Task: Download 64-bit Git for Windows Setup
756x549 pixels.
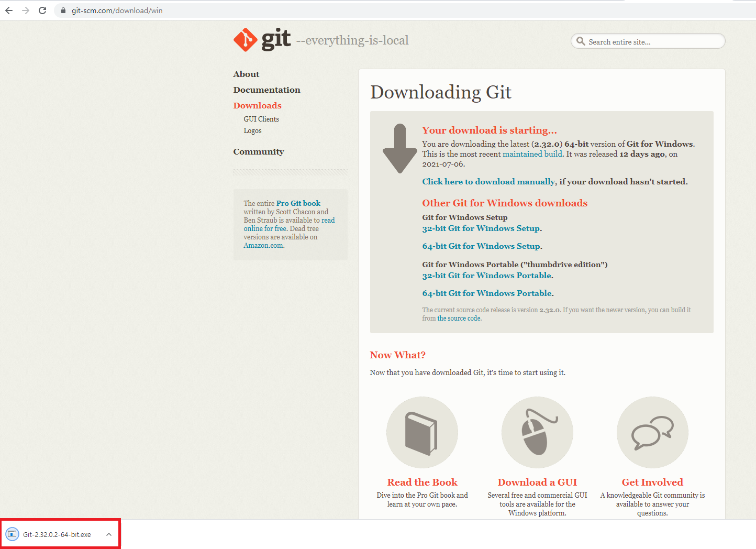Action: (481, 246)
